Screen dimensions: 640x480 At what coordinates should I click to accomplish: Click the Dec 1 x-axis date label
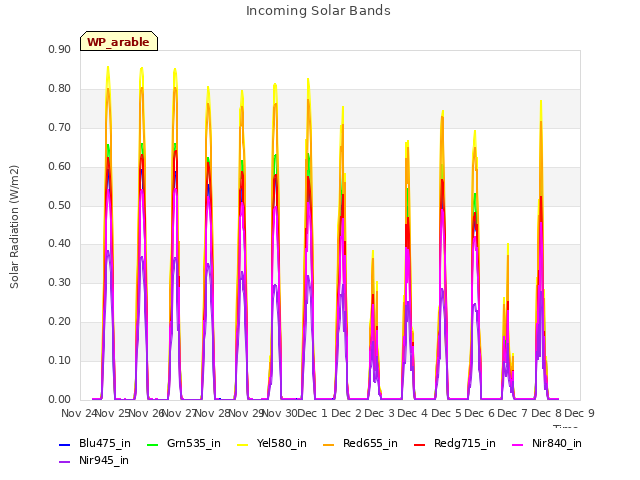312,413
